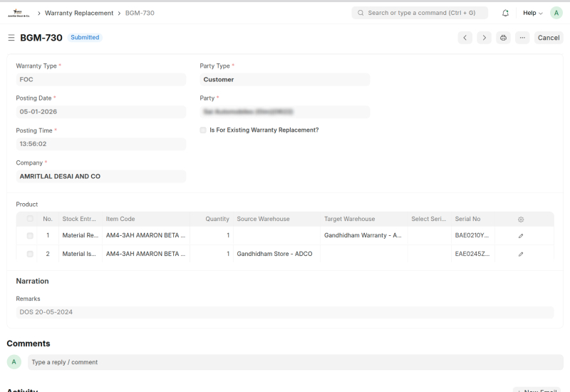
Task: Print this warranty replacement
Action: click(503, 38)
